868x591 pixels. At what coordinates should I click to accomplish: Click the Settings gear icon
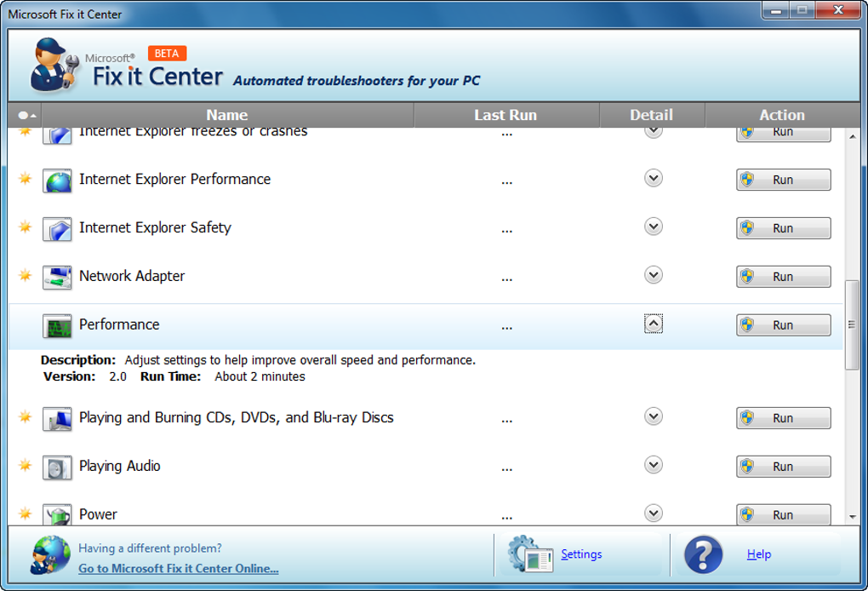530,554
